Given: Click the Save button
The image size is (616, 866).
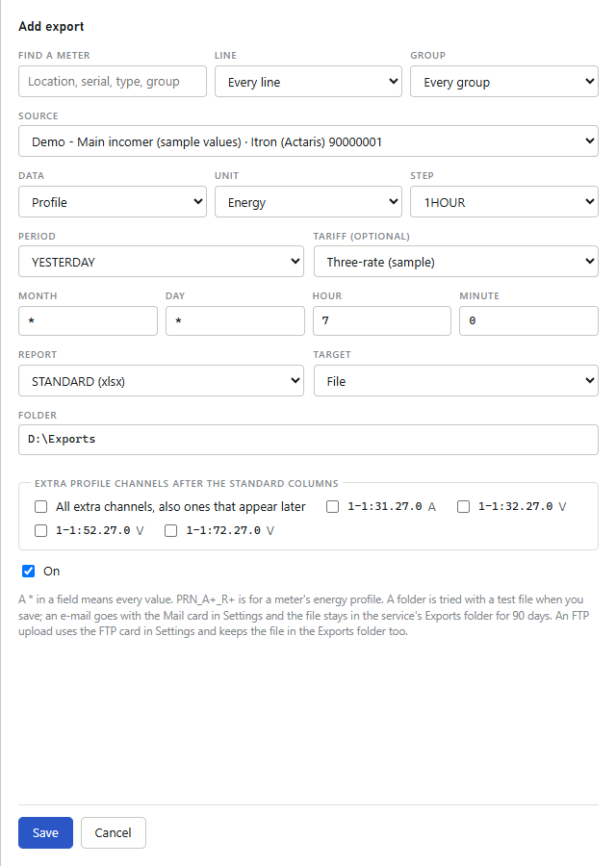Looking at the screenshot, I should pyautogui.click(x=45, y=833).
